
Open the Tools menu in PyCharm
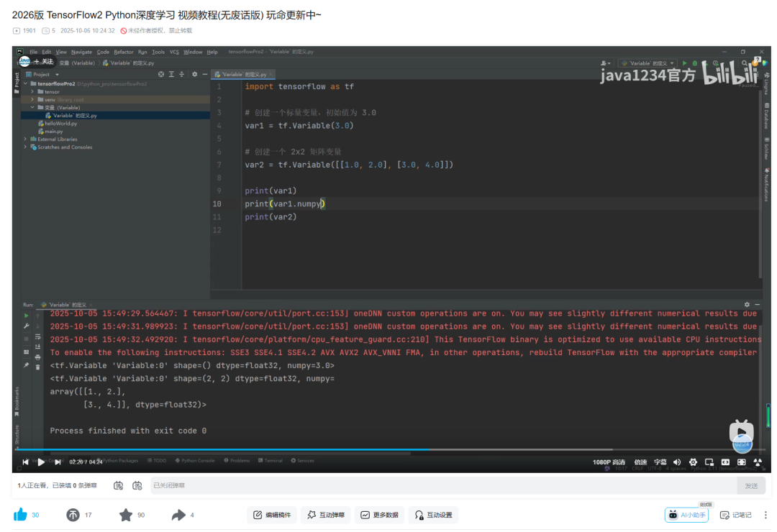(158, 52)
